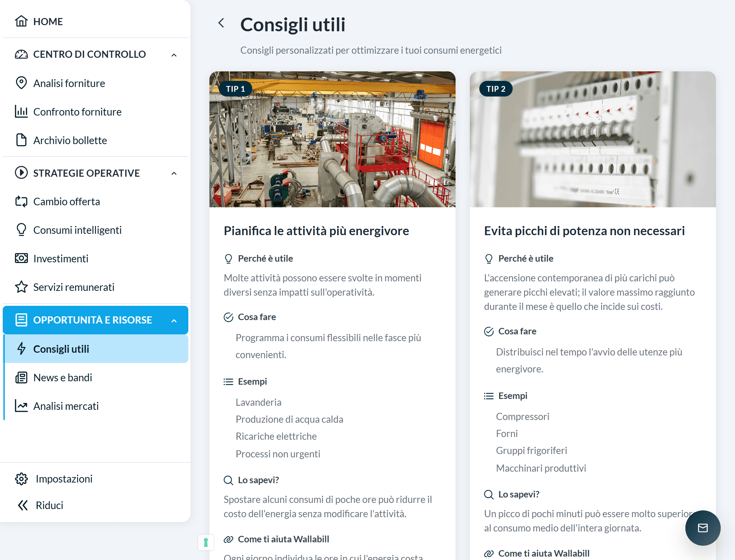Click the TIP 1 factory image
Image resolution: width=735 pixels, height=560 pixels.
tap(332, 139)
